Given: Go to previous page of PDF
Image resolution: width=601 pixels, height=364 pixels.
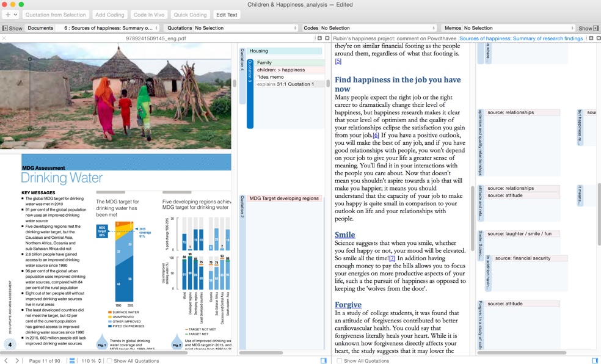Looking at the screenshot, I should pos(6,360).
